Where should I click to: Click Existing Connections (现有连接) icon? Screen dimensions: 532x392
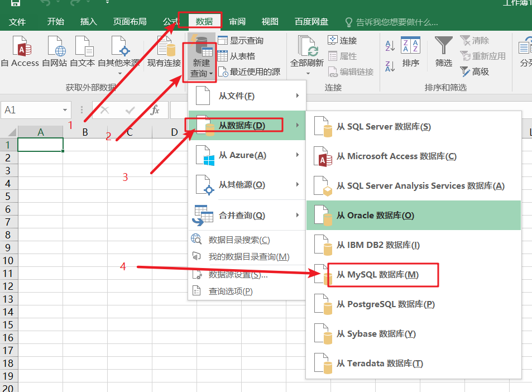coord(166,46)
